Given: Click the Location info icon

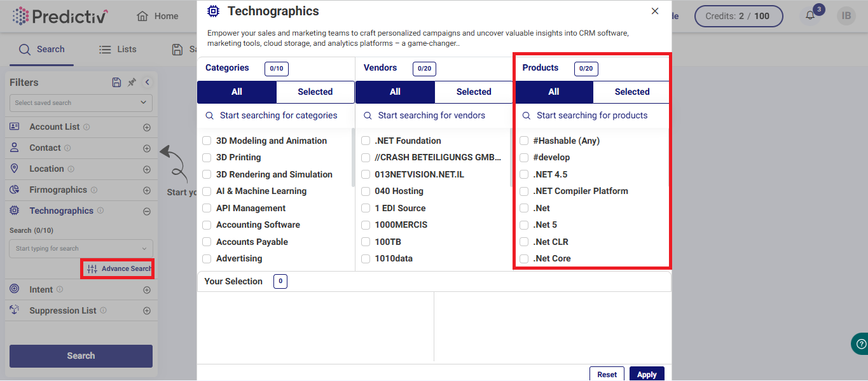Looking at the screenshot, I should pos(71,169).
